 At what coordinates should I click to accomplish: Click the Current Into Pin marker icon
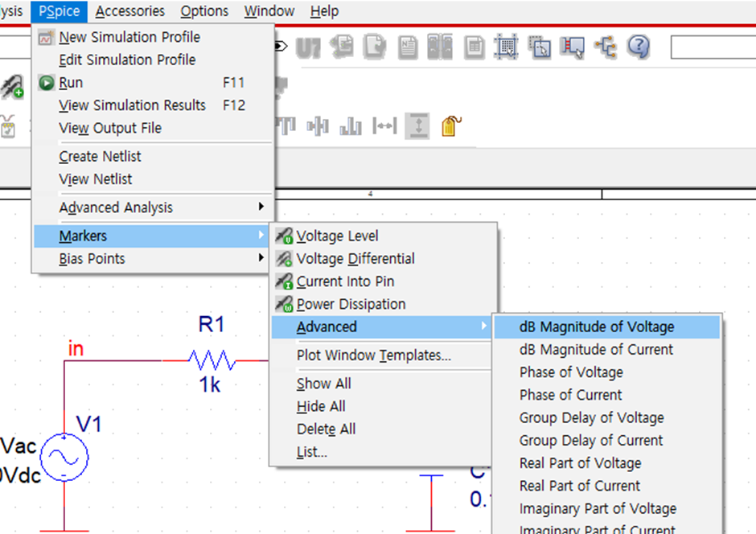(284, 281)
